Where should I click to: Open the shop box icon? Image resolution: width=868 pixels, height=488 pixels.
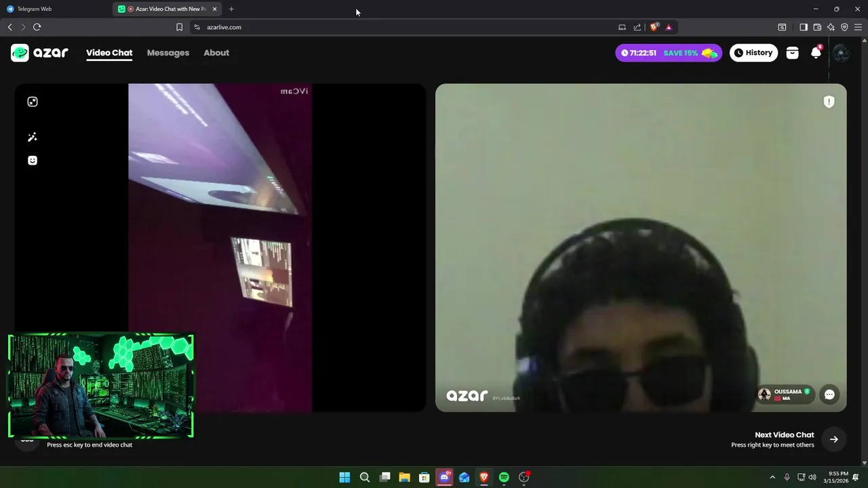coord(792,53)
